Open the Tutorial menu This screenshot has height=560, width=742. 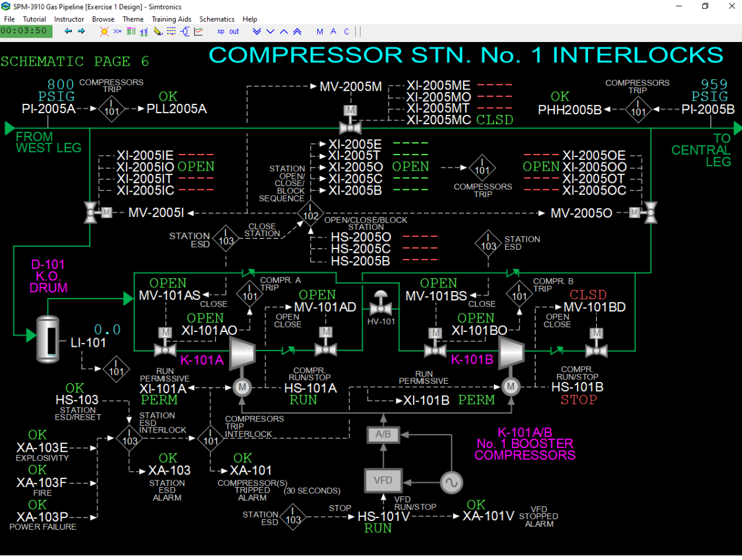35,19
